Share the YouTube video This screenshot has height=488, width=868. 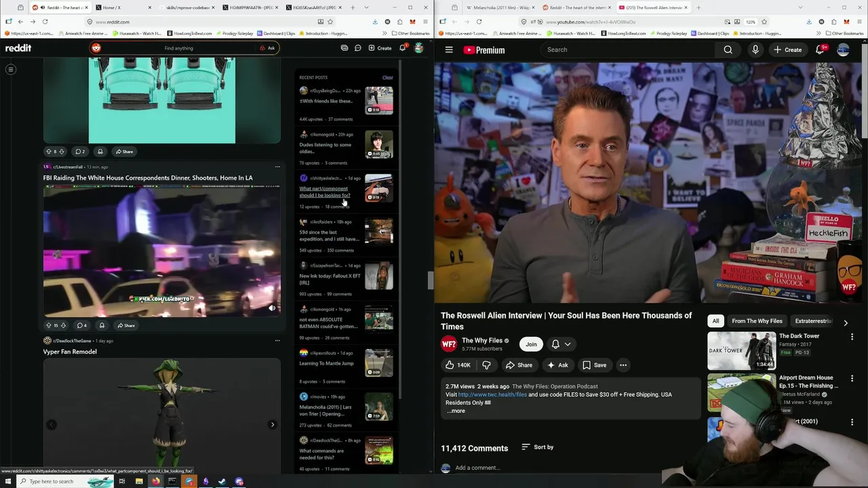[519, 365]
